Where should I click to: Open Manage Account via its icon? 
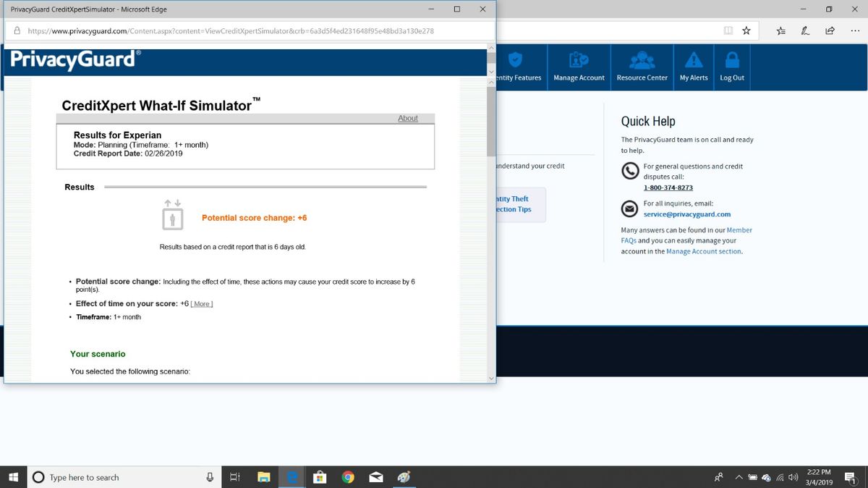579,61
